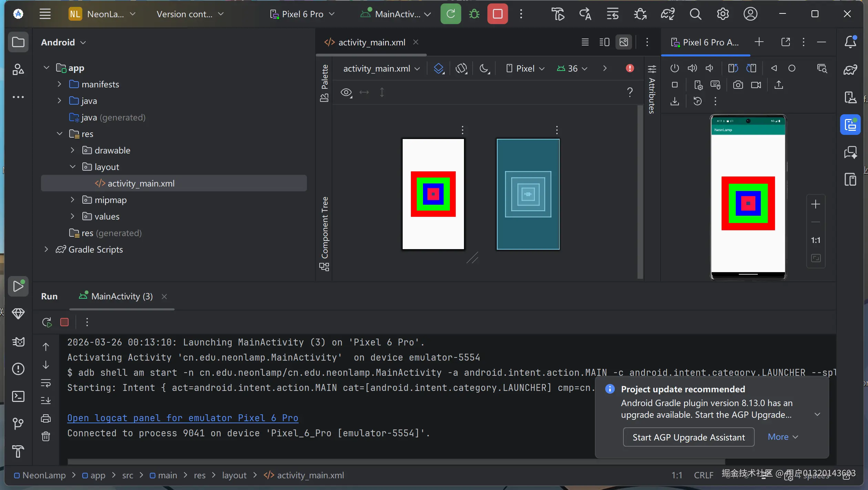Click the red square in design preview
The width and height of the screenshot is (868, 490).
click(413, 194)
